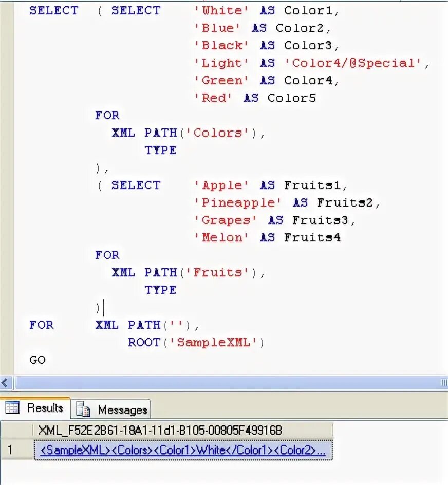Click the 'Grapes' string literal

(225, 220)
